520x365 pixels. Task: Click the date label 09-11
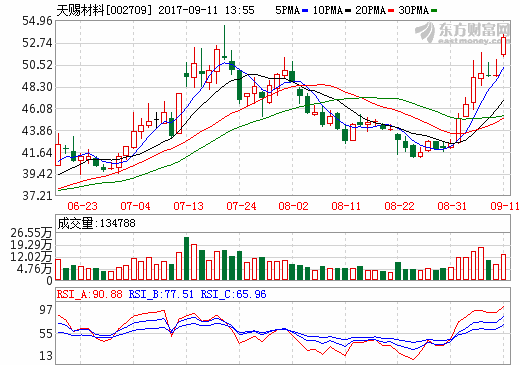(505, 206)
